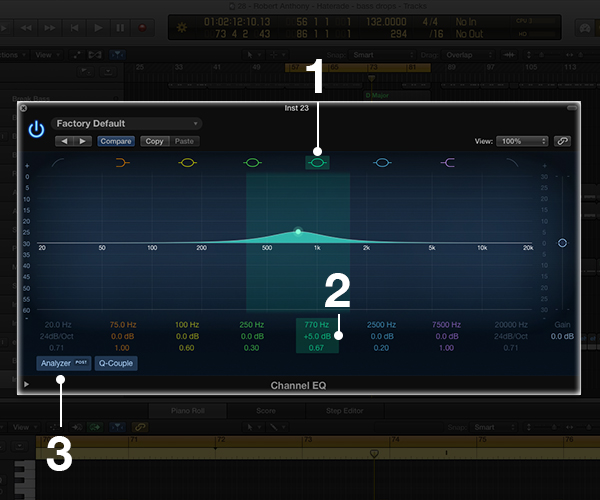Switch to the Piano Roll tab
The width and height of the screenshot is (600, 500).
[188, 411]
